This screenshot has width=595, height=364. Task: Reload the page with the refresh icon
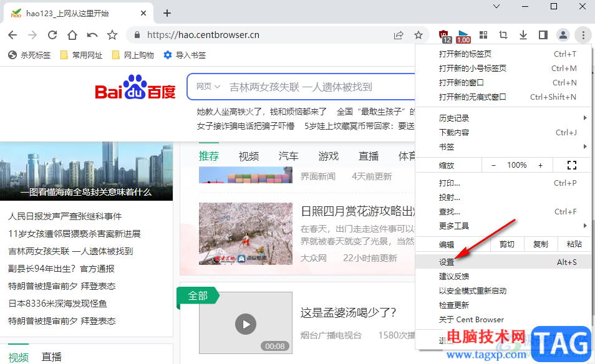click(52, 36)
